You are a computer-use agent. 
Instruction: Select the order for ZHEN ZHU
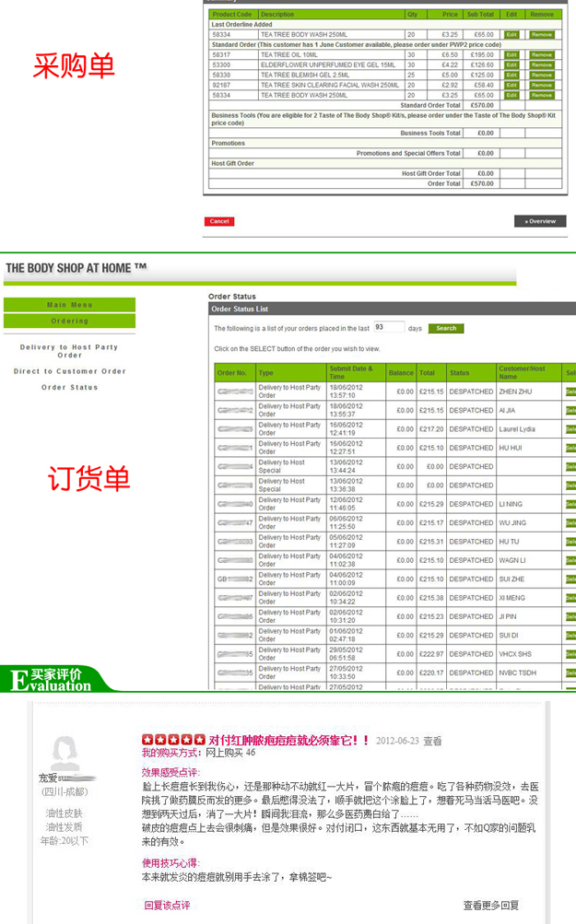click(x=570, y=392)
